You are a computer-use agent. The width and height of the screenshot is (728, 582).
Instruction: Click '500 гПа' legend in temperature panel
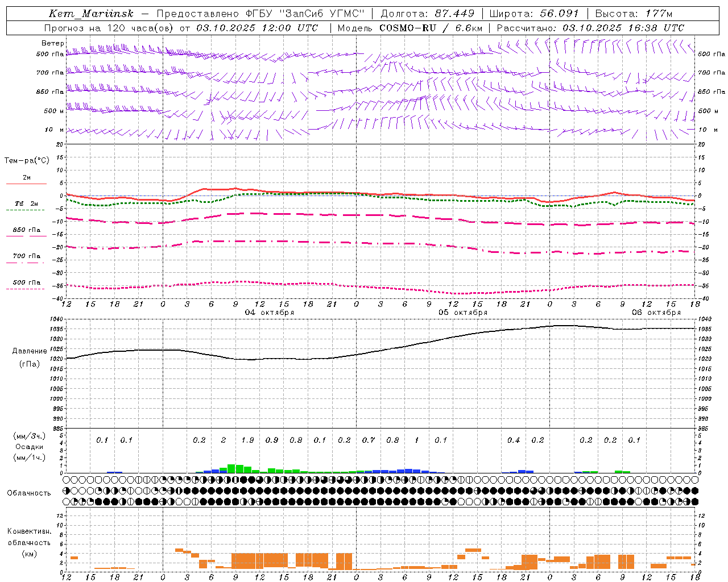[x=27, y=282]
